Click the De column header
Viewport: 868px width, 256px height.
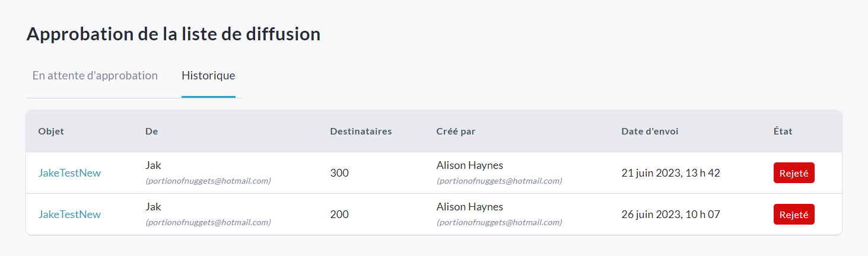[151, 132]
